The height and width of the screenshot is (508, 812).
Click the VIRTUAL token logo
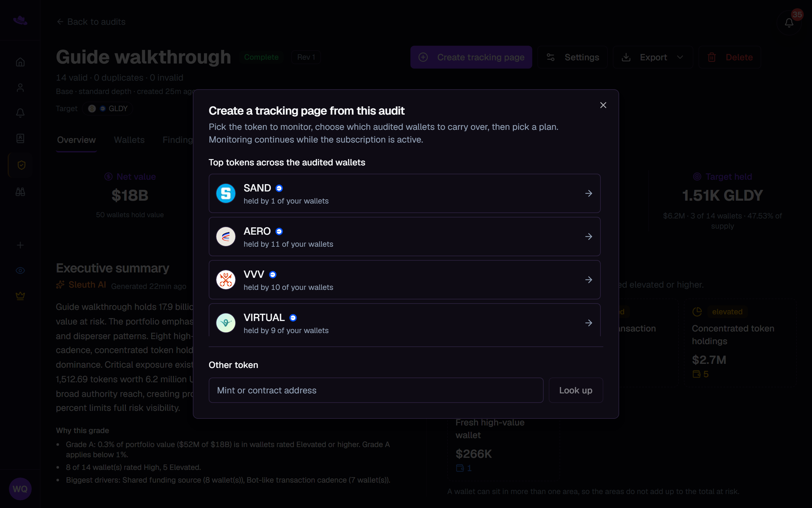tap(226, 323)
